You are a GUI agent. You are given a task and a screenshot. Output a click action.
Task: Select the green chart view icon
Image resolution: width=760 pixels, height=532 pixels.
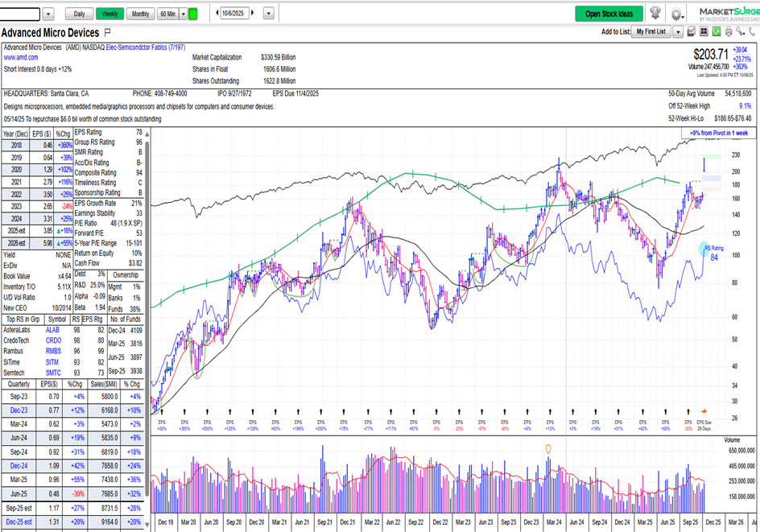coord(717,31)
